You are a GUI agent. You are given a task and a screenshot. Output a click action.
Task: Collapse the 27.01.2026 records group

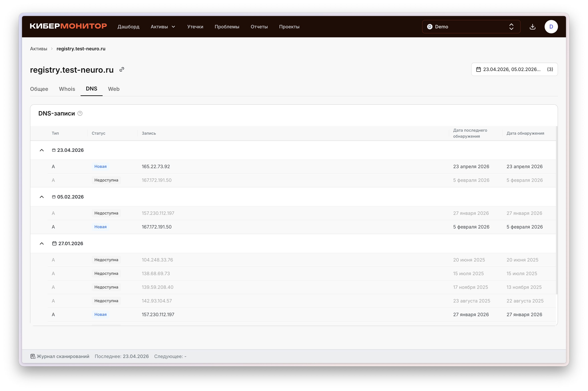pos(42,243)
